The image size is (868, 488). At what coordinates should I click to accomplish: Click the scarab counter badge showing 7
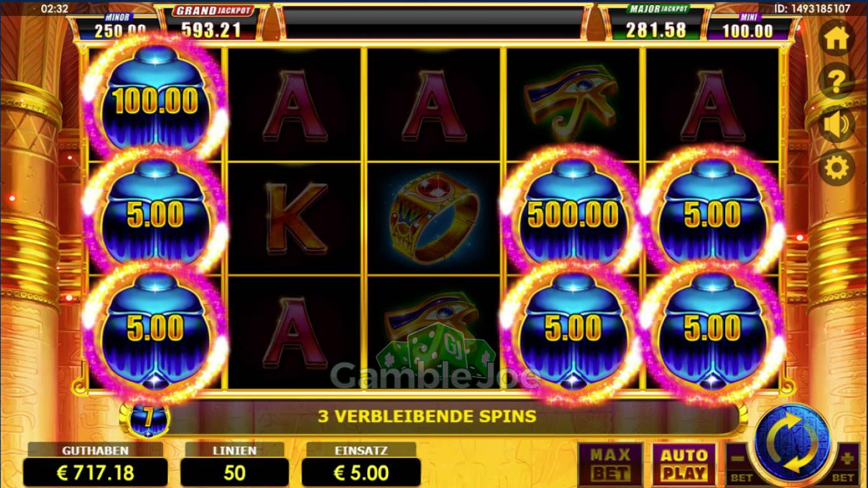(149, 418)
